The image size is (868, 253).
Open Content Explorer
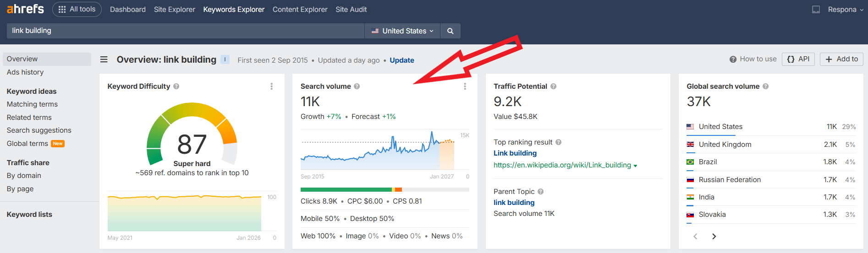300,9
